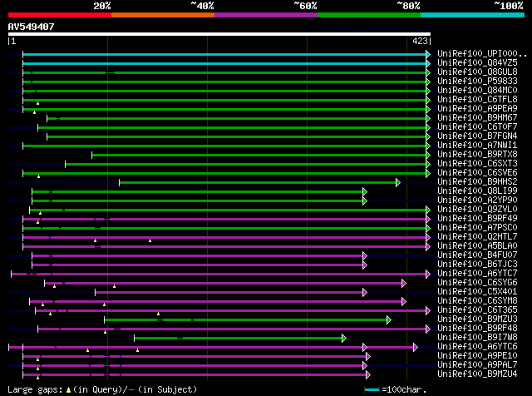Screen dimensions: 532x396
Task: Select the UniRef100_B9HM67 hit name
Action: (477, 118)
